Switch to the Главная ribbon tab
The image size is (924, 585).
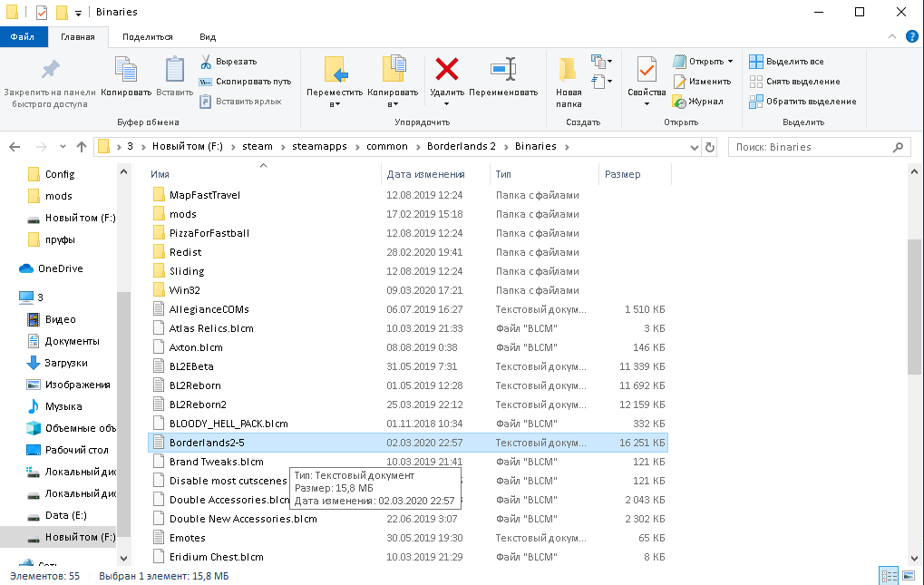coord(78,36)
